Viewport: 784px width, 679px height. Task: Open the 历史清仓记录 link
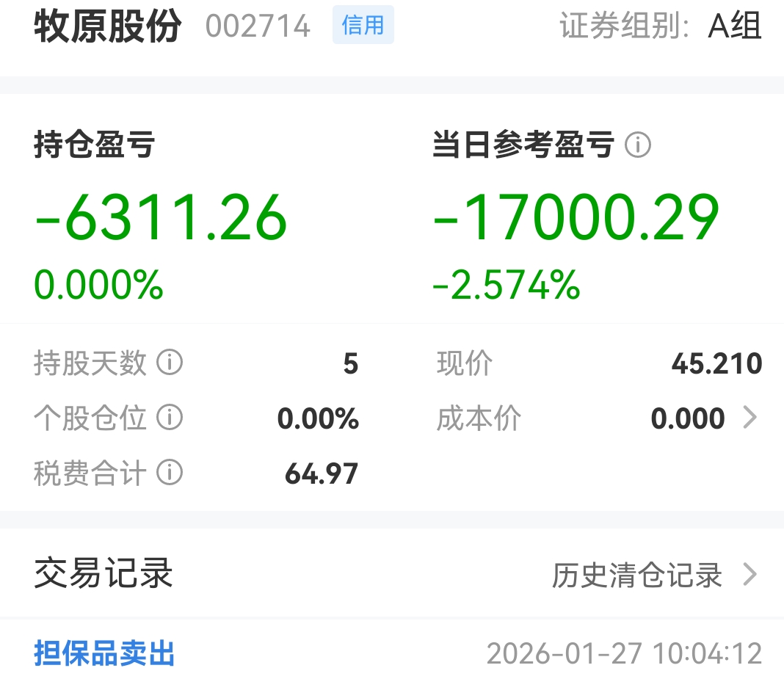pyautogui.click(x=637, y=575)
